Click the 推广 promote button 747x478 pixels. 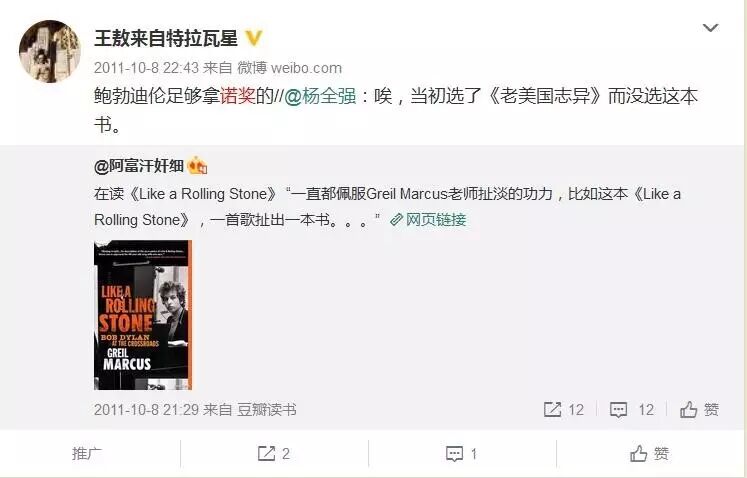[87, 453]
